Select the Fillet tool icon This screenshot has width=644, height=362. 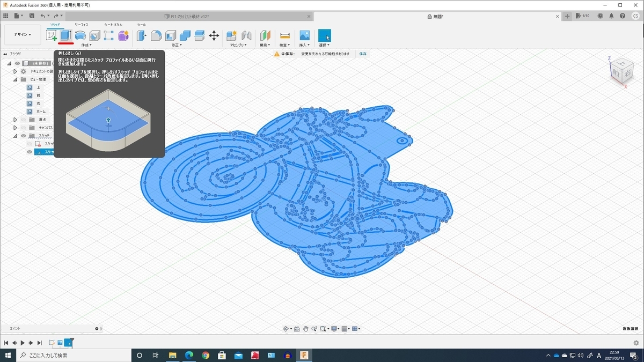pyautogui.click(x=156, y=35)
